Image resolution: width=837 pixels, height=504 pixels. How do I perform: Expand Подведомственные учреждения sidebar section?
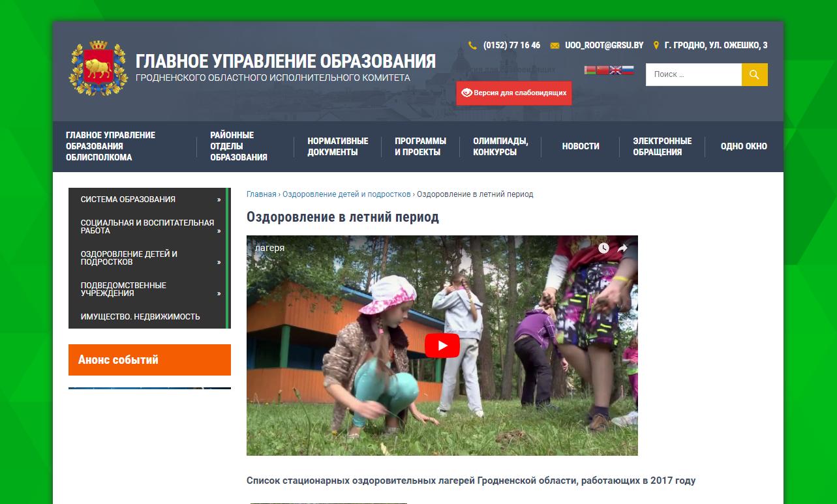pos(149,289)
